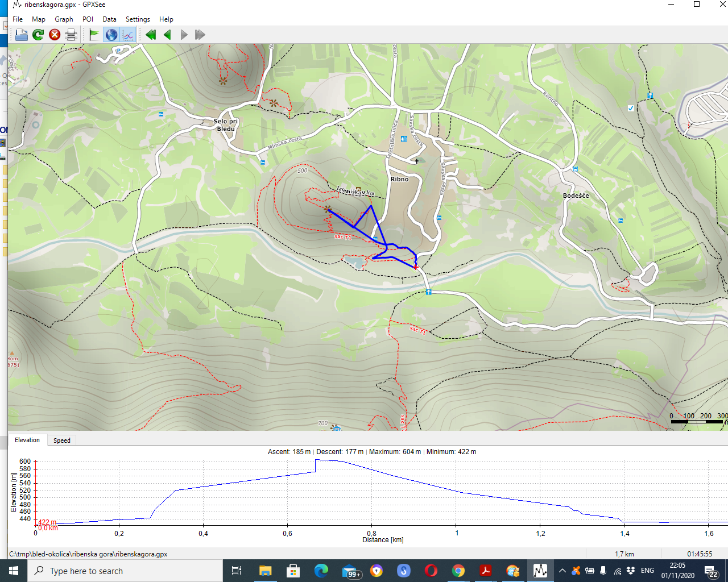Go to the first file (double left arrow)
Screen dimensions: 728x582
pos(151,35)
